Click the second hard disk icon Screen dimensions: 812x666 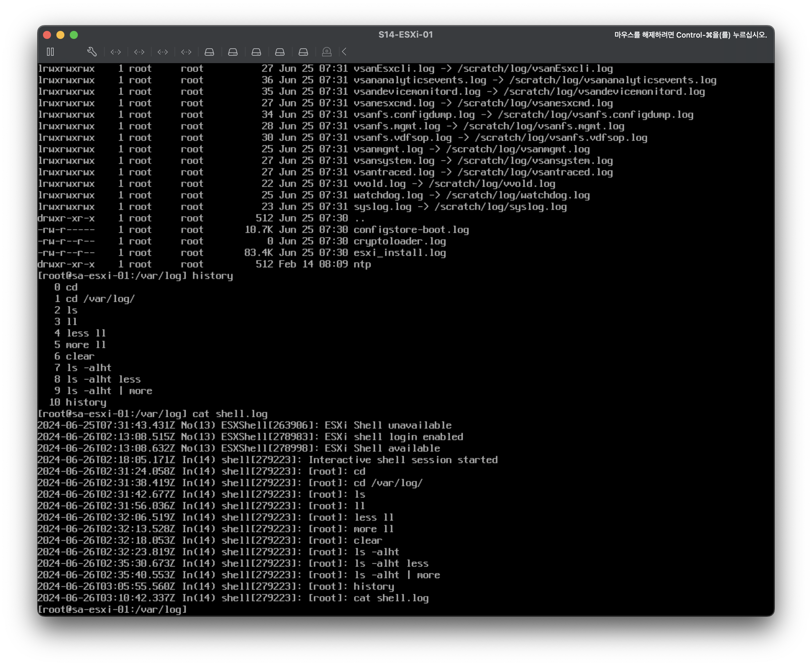tap(233, 52)
